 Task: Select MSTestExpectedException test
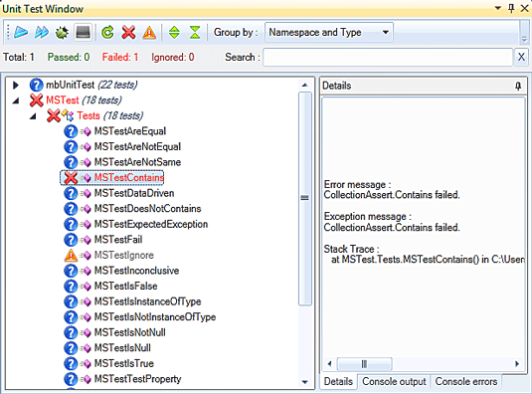pos(151,224)
